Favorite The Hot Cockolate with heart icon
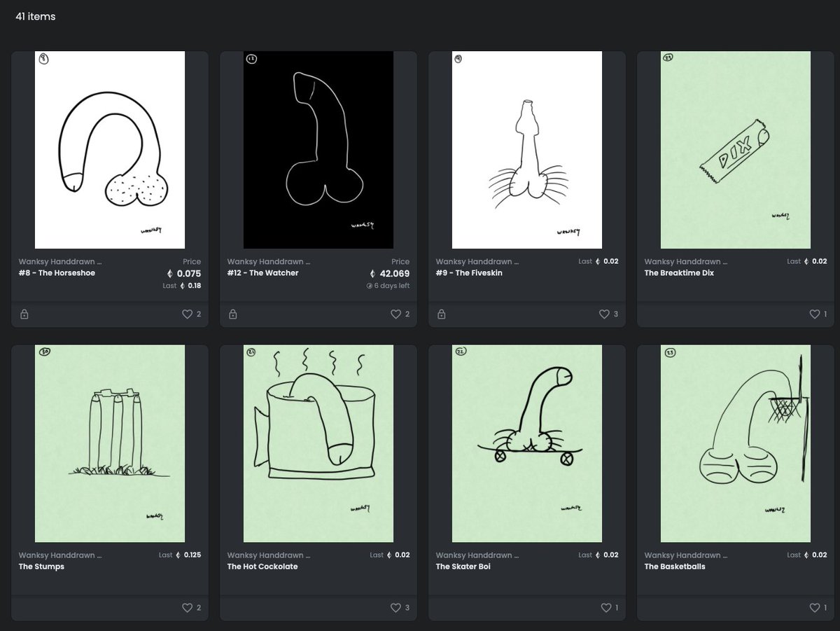840x631 pixels. tap(395, 608)
